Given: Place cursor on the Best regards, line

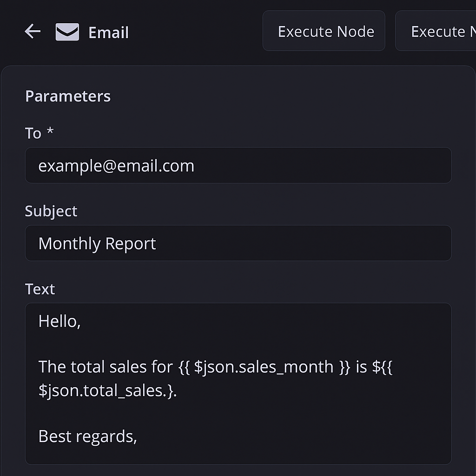Looking at the screenshot, I should (88, 437).
